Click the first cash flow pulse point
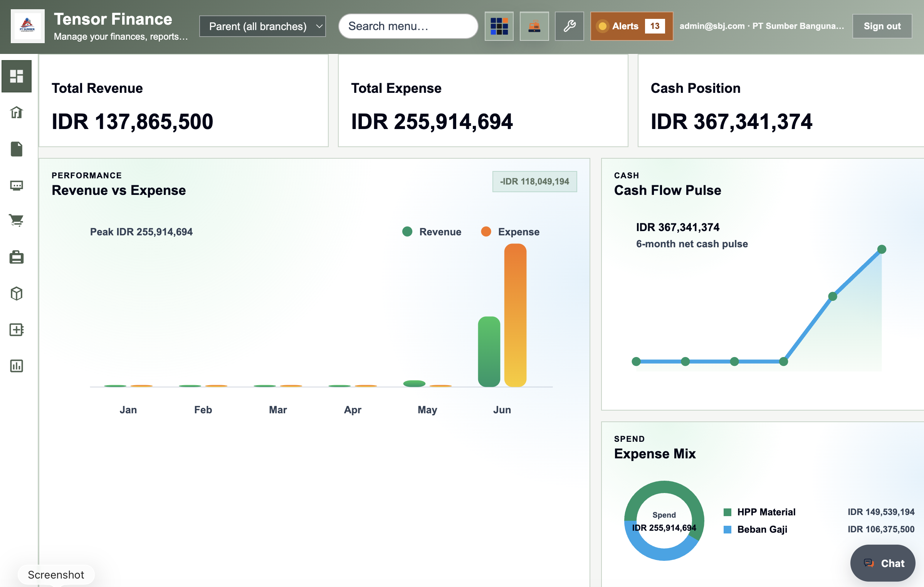 click(636, 361)
